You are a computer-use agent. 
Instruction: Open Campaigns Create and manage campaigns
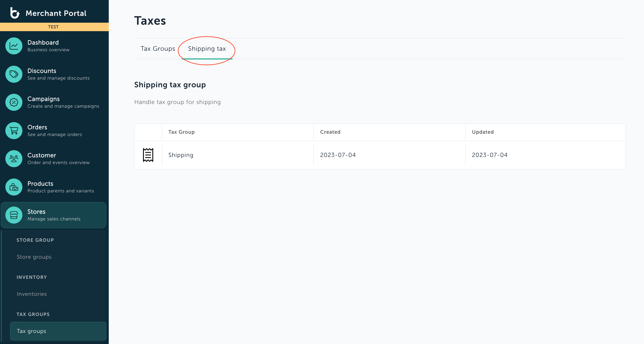point(63,102)
